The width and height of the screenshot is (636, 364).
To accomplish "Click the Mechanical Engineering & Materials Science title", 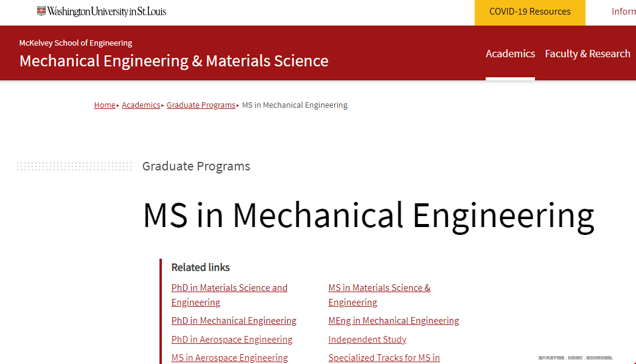I will tap(173, 61).
